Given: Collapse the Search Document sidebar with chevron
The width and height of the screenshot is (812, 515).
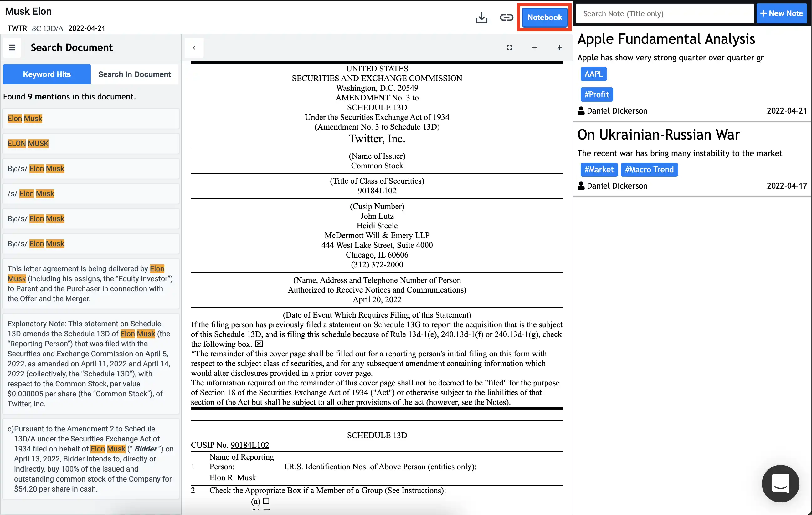Looking at the screenshot, I should (x=194, y=48).
